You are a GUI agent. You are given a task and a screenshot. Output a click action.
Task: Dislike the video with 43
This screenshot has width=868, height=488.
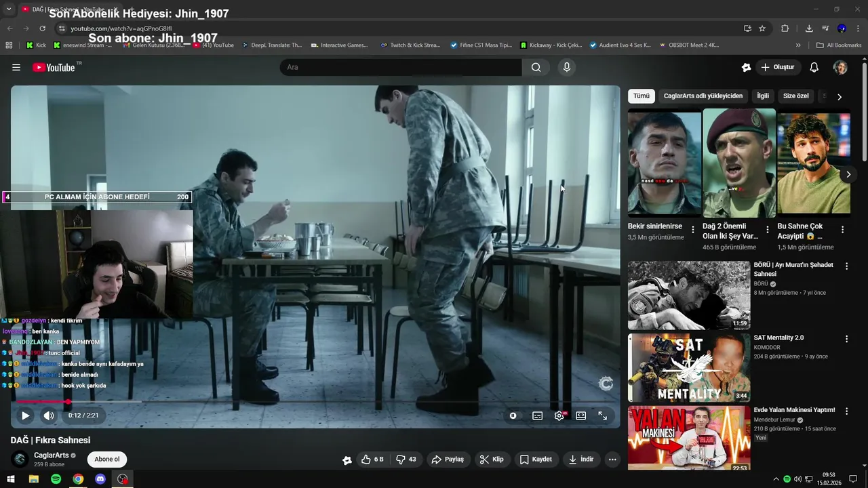pyautogui.click(x=406, y=460)
